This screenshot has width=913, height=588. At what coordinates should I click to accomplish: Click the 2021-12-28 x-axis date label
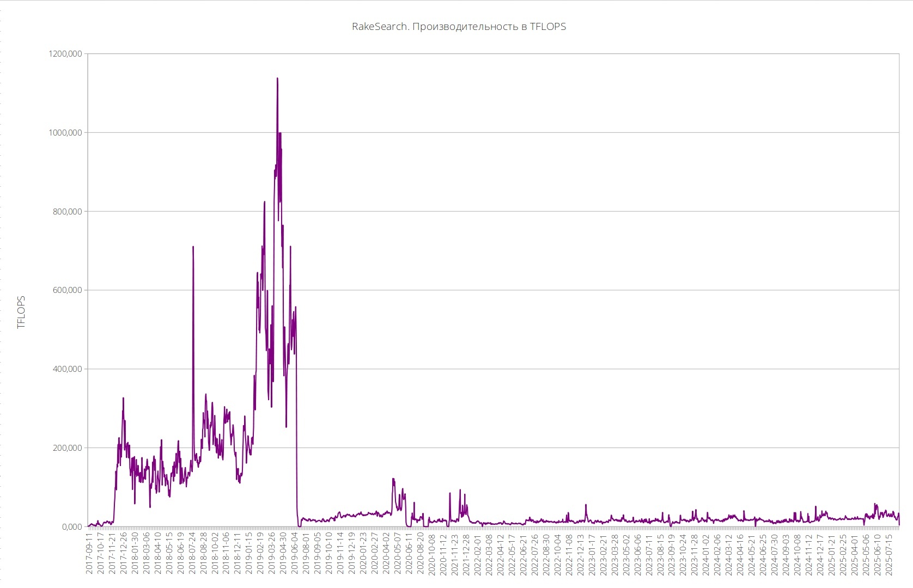[x=466, y=554]
